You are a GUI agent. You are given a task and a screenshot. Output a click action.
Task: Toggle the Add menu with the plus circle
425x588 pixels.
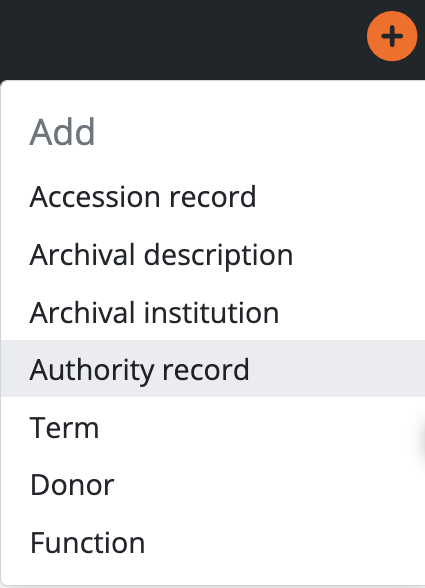(x=392, y=36)
